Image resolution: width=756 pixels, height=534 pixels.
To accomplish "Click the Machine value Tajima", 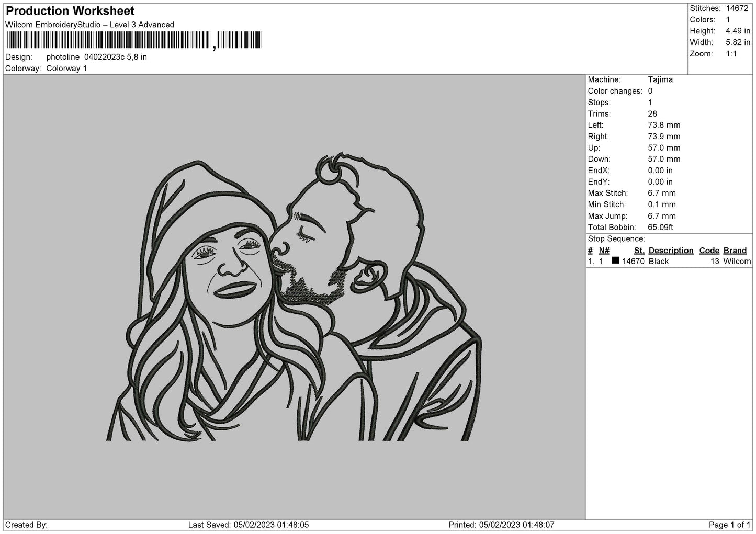I will click(660, 79).
